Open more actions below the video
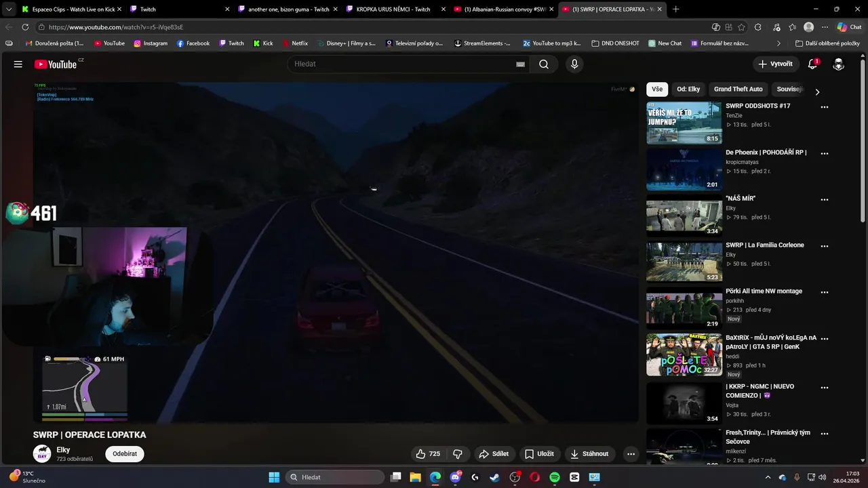 point(631,453)
